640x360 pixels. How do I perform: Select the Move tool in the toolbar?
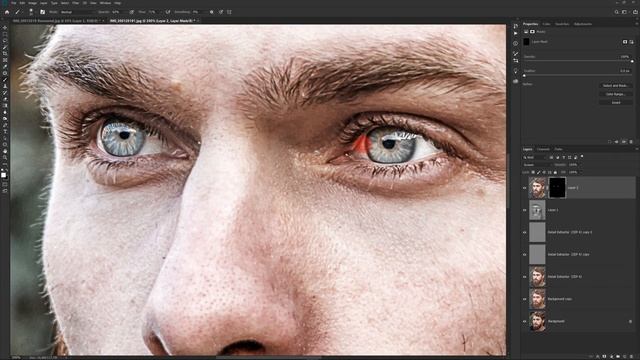pos(5,28)
